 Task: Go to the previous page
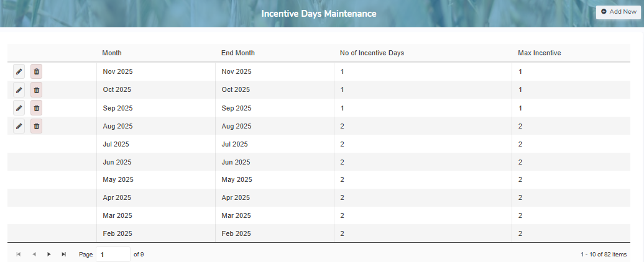[x=34, y=255]
